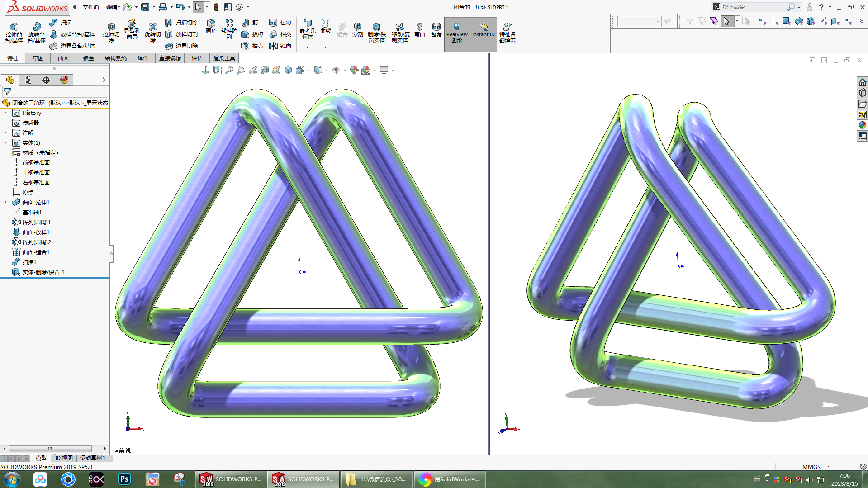Screen dimensions: 868x488
Task: Click the 删除/保留实体 delete body tool
Action: [376, 33]
